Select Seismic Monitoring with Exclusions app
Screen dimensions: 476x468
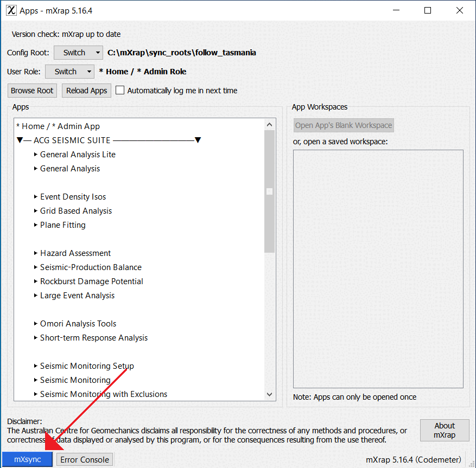(104, 394)
